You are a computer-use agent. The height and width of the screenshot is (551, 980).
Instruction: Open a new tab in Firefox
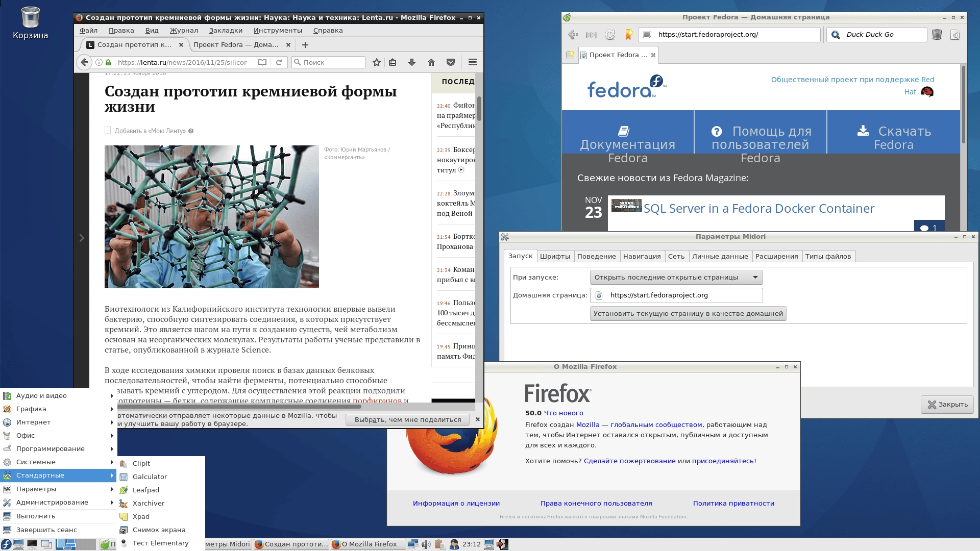(305, 45)
